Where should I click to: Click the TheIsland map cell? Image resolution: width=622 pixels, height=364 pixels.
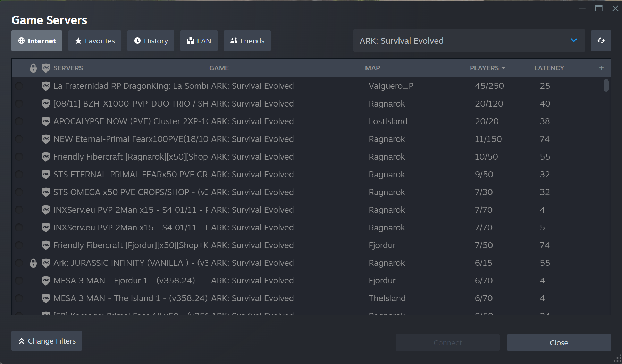pyautogui.click(x=387, y=298)
